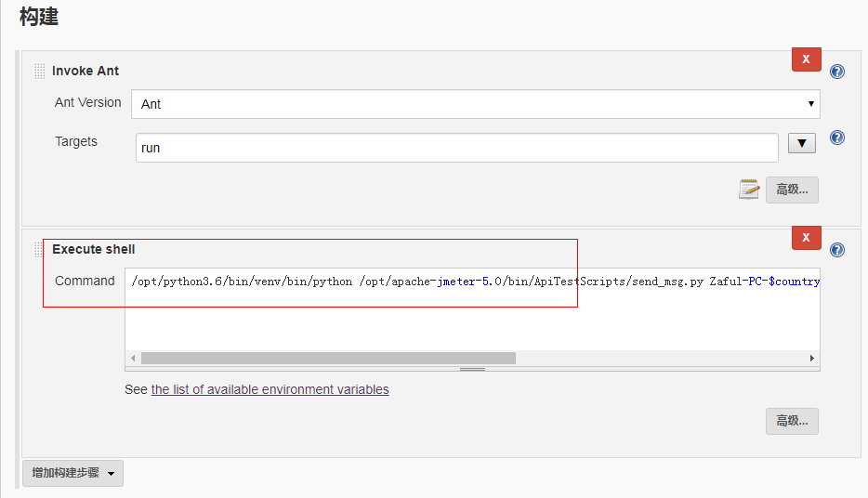
Task: Open the list of available environment variables link
Action: 270,389
